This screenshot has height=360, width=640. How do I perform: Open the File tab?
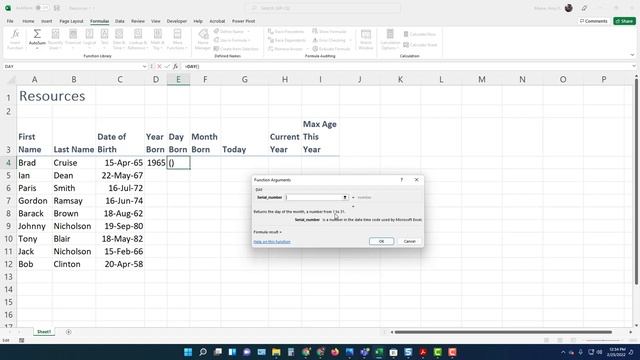[10, 21]
